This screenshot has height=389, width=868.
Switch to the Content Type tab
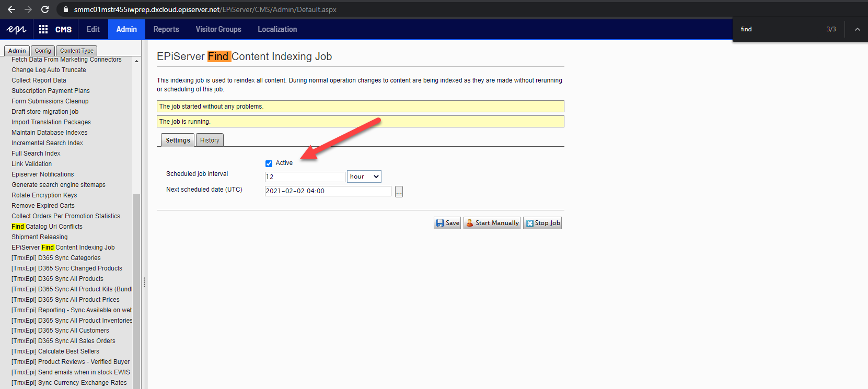point(77,51)
